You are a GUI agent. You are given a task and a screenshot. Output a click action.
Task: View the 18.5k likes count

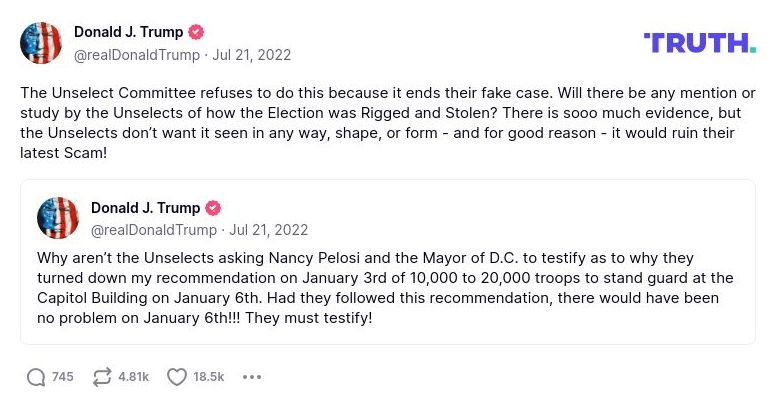[209, 377]
